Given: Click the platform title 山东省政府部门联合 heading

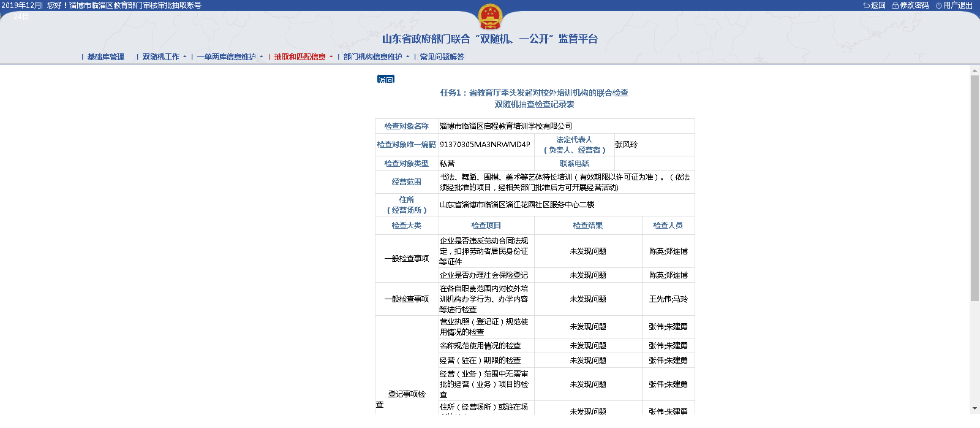Looking at the screenshot, I should (489, 39).
